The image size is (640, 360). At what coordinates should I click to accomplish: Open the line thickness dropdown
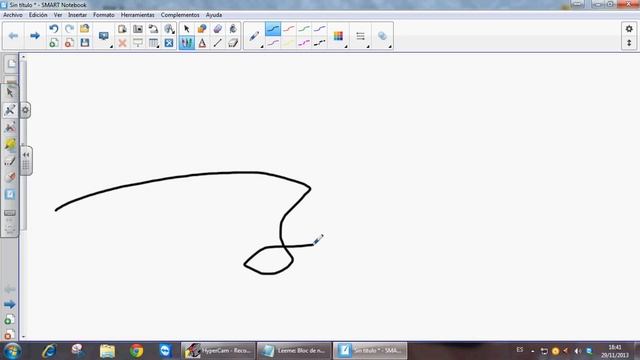click(x=360, y=36)
